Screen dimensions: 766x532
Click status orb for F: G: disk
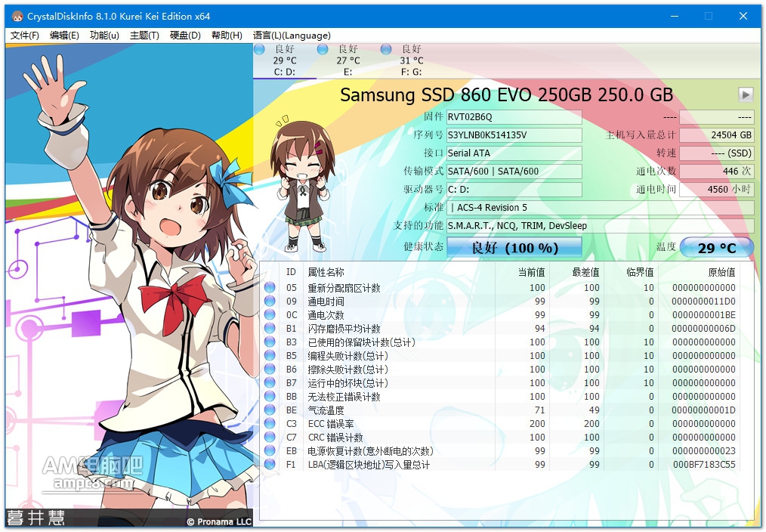click(x=386, y=49)
